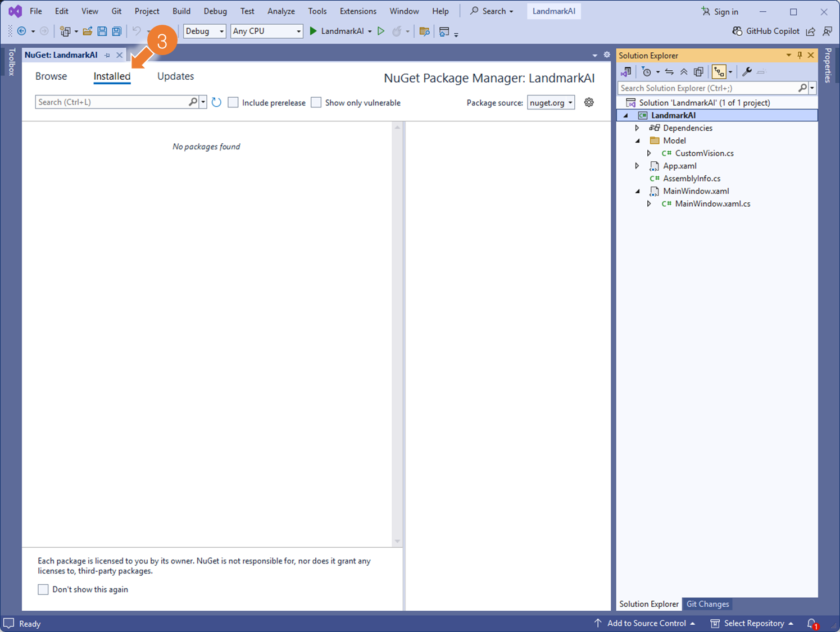Expand the Dependencies node

(637, 128)
